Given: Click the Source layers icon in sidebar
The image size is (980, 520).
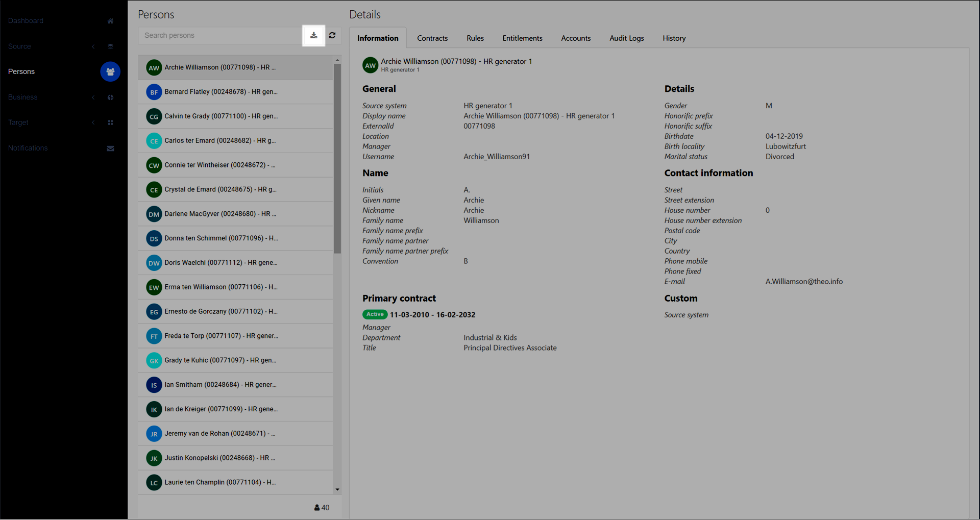Looking at the screenshot, I should coord(110,46).
